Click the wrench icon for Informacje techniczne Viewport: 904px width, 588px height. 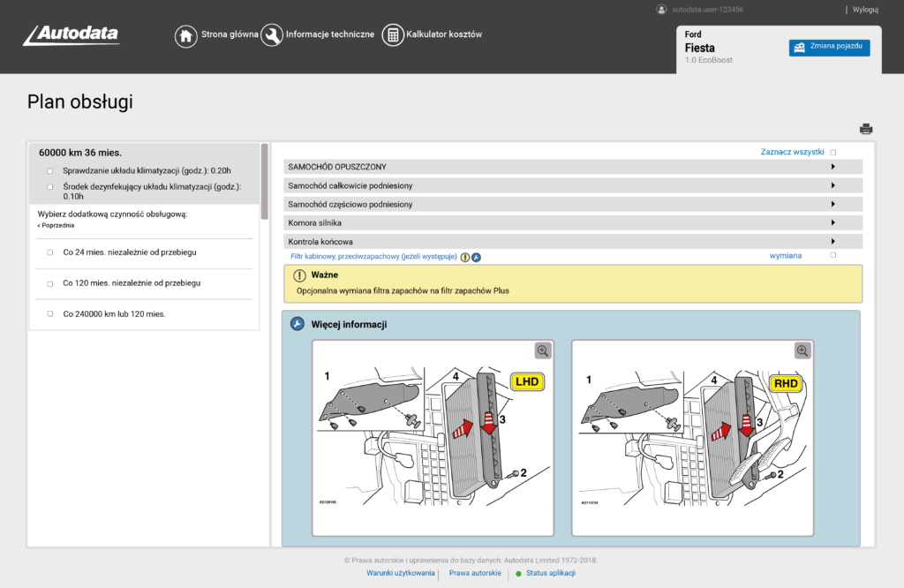[271, 35]
